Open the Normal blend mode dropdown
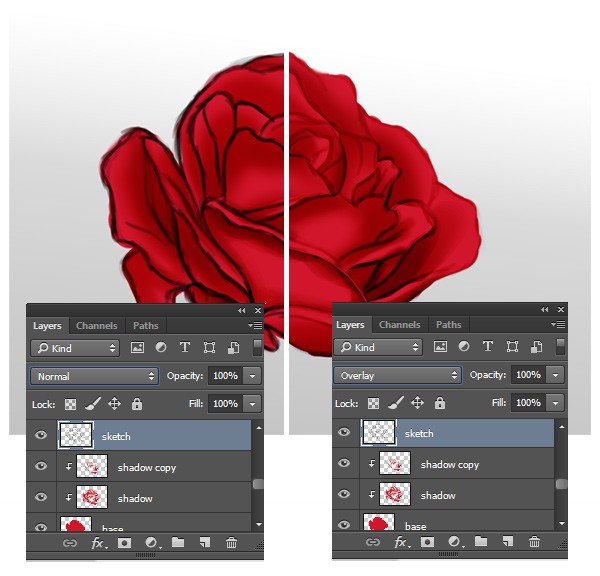The height and width of the screenshot is (576, 600). point(94,376)
